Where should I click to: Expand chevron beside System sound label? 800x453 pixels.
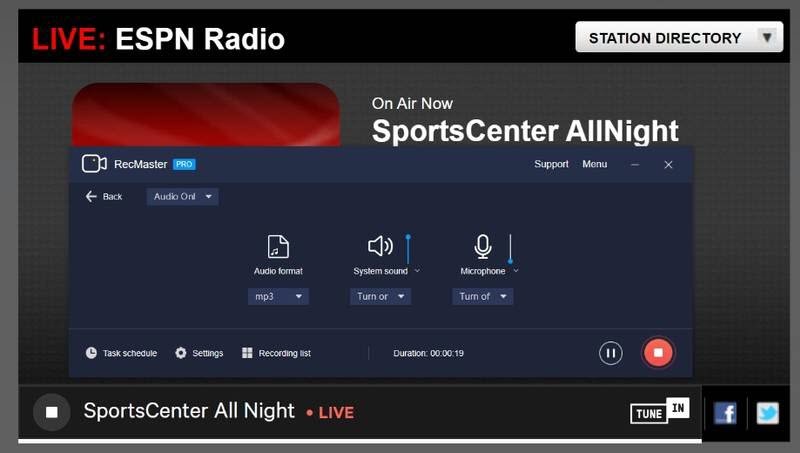[417, 271]
